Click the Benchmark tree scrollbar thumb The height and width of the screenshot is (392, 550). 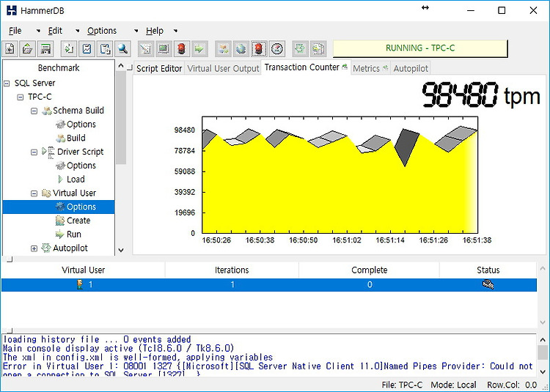point(121,117)
